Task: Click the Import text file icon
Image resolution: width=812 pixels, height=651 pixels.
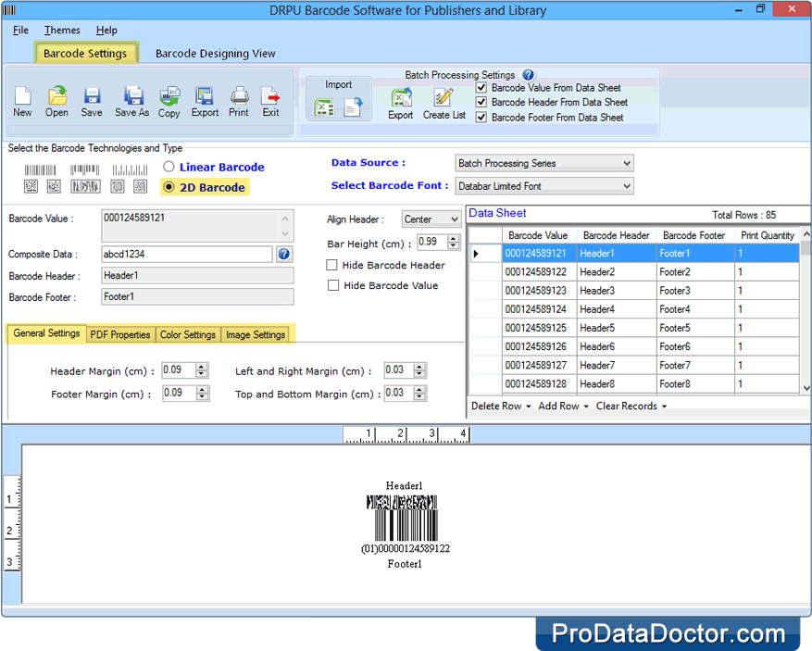Action: pos(353,107)
